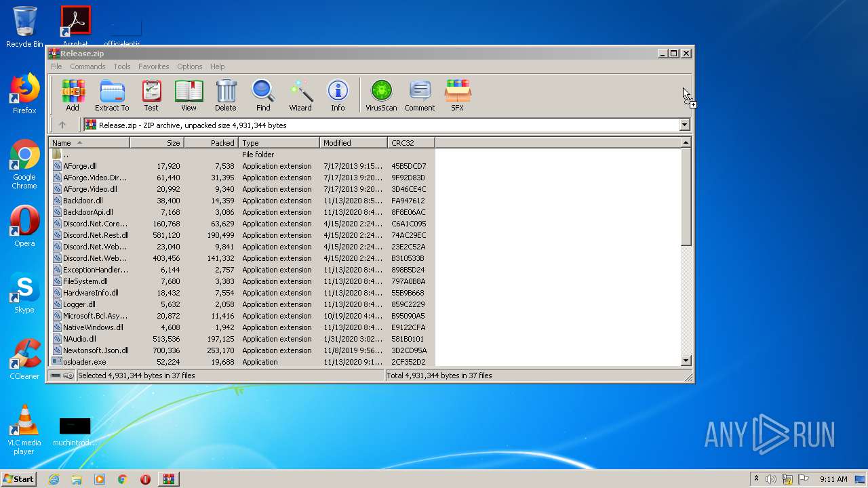868x488 pixels.
Task: Open the View toolbar icon
Action: click(189, 95)
